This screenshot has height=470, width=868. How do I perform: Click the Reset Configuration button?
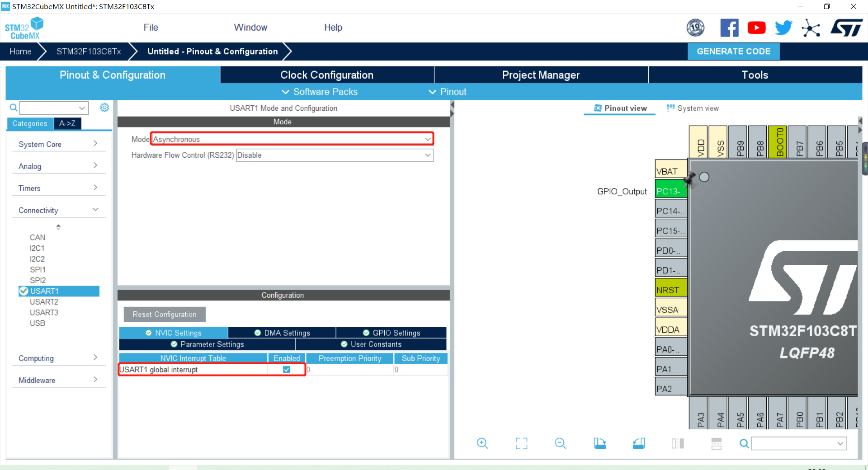tap(165, 315)
